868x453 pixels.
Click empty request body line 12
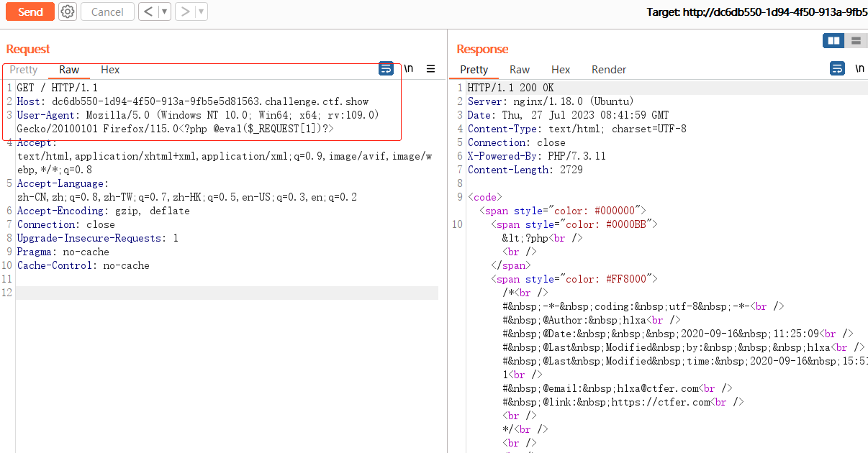click(227, 293)
